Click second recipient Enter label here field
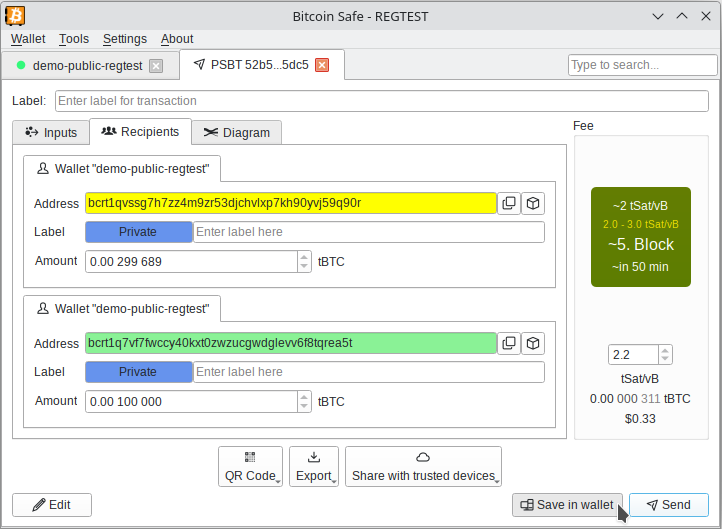Screen dimensions: 722x529 [x=369, y=372]
